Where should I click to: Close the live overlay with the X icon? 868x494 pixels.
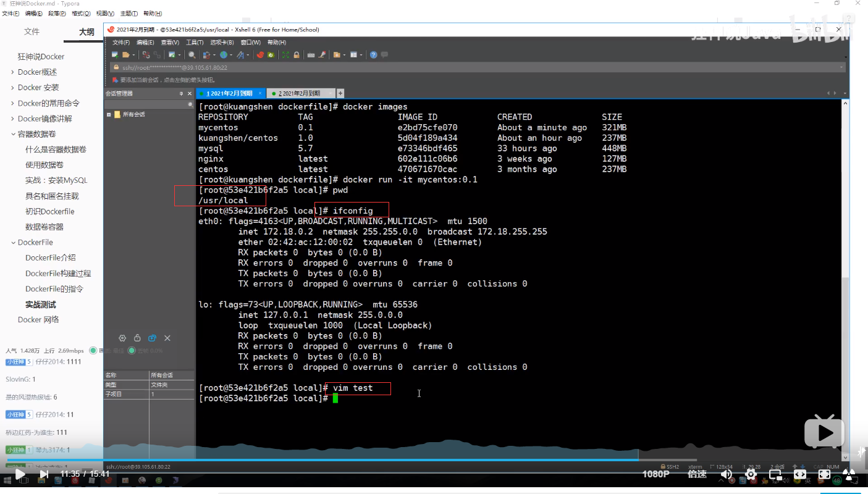[x=167, y=338]
